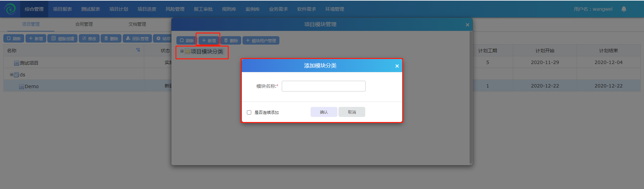Collapse the 项目模块分类 tree node
This screenshot has height=189, width=644.
182,51
